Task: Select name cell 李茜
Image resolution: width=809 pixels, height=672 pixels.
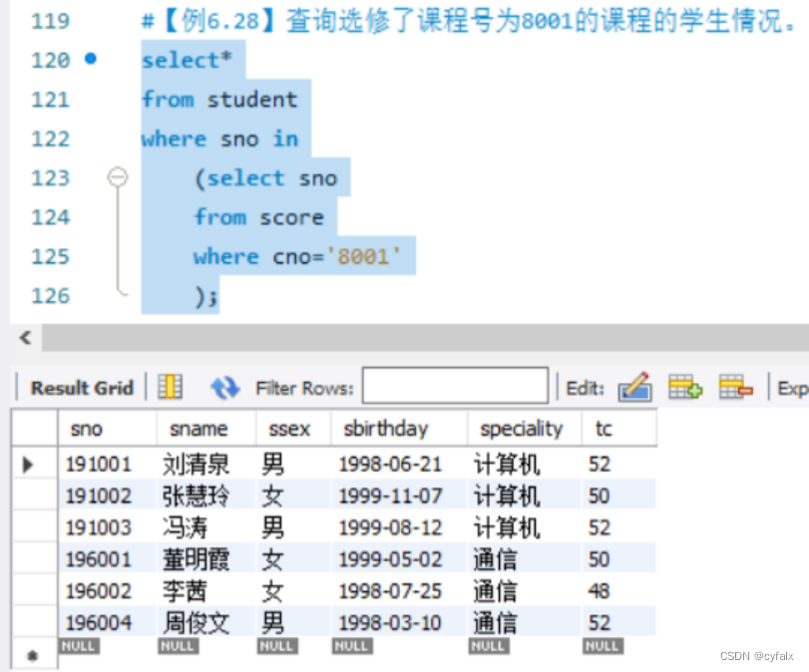Action: (205, 591)
